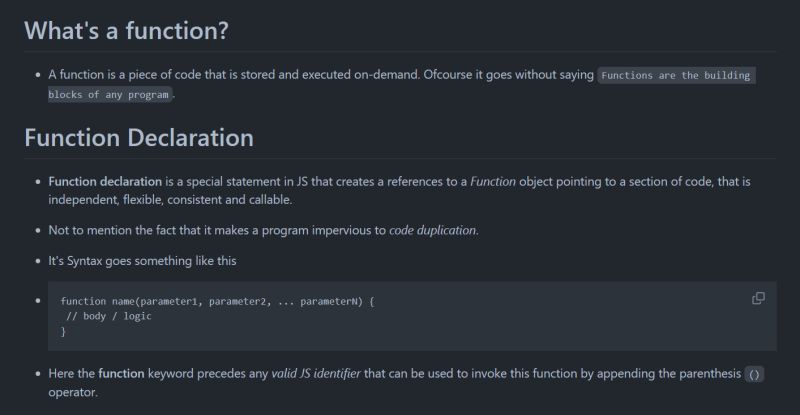Click the bold "function" keyword in last bullet
Image resolution: width=800 pixels, height=415 pixels.
click(x=121, y=374)
